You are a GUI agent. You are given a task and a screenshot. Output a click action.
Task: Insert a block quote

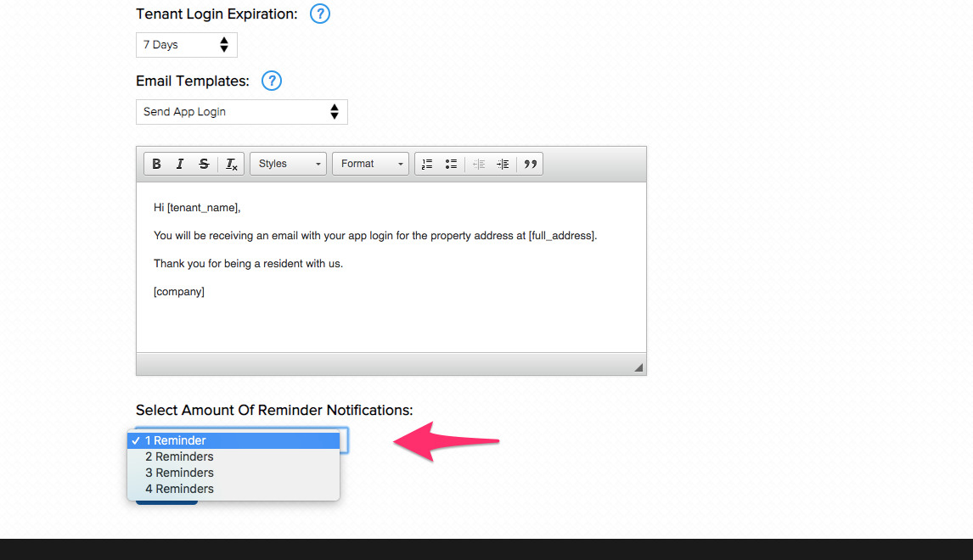point(530,164)
